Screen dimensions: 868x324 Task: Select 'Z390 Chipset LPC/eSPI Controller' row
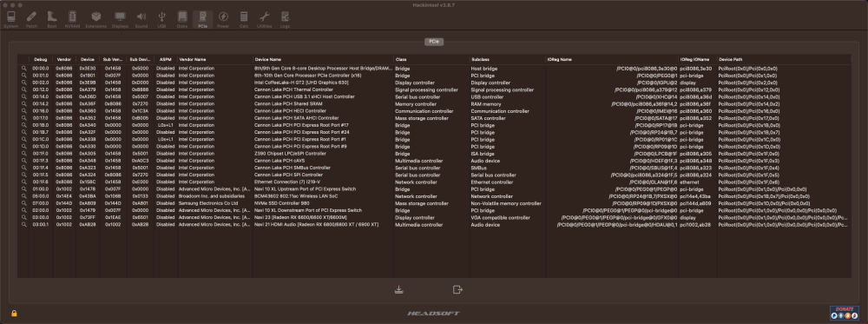coord(434,154)
